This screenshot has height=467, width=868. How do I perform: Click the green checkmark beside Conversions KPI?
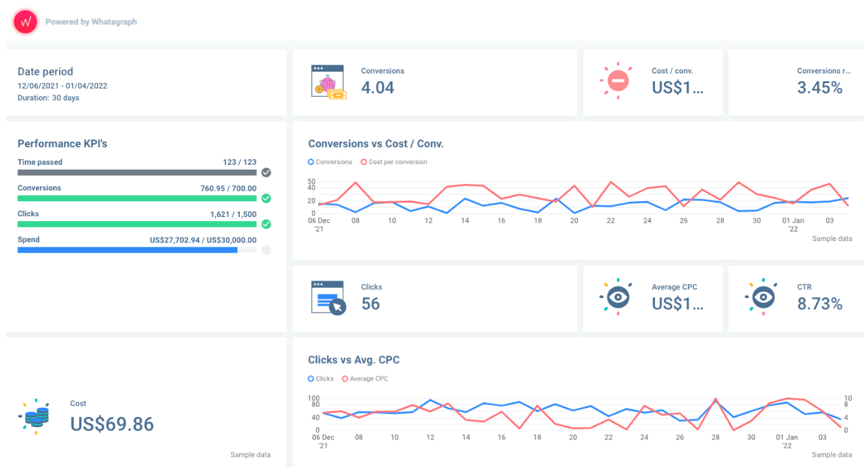point(266,198)
